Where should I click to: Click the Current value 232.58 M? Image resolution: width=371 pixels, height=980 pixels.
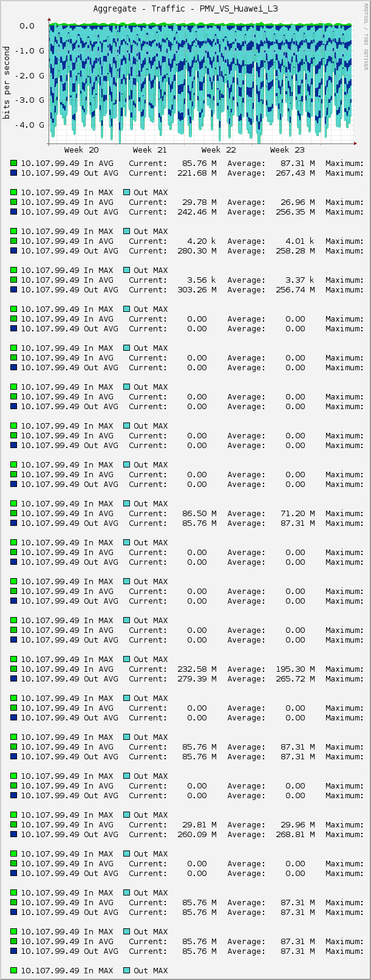pyautogui.click(x=197, y=669)
